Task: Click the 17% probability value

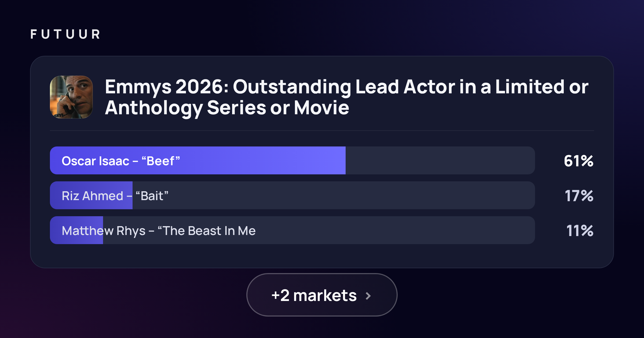Action: coord(579,196)
